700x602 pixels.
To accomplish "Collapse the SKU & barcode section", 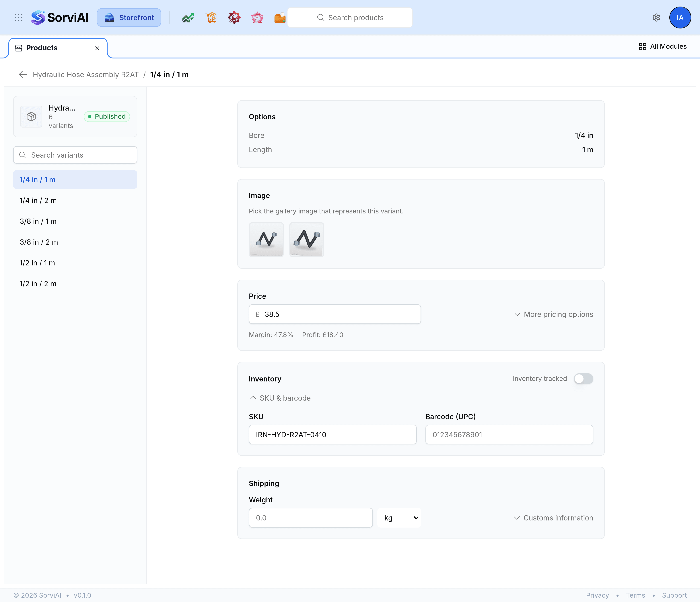I will coord(280,398).
